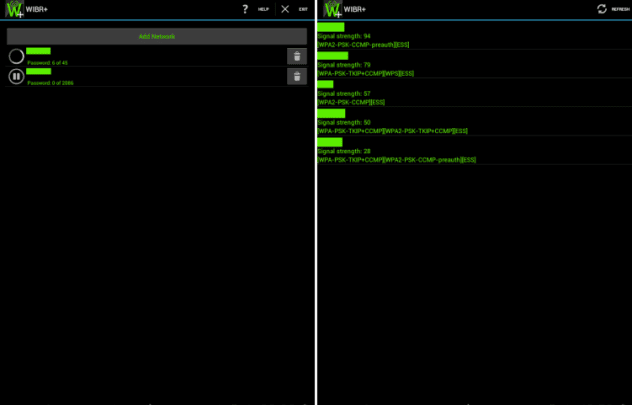Click the REFRESH label in the top bar
The width and height of the screenshot is (632, 405).
[x=620, y=9]
